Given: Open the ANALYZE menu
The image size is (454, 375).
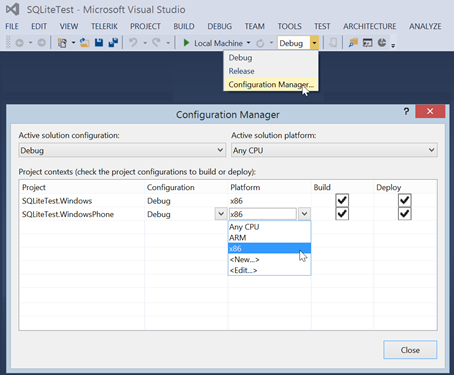Looking at the screenshot, I should click(x=425, y=26).
